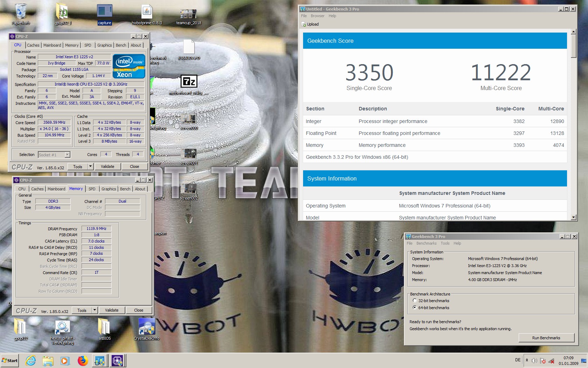
Task: Click the Multi-Core score 11222
Action: [x=501, y=73]
